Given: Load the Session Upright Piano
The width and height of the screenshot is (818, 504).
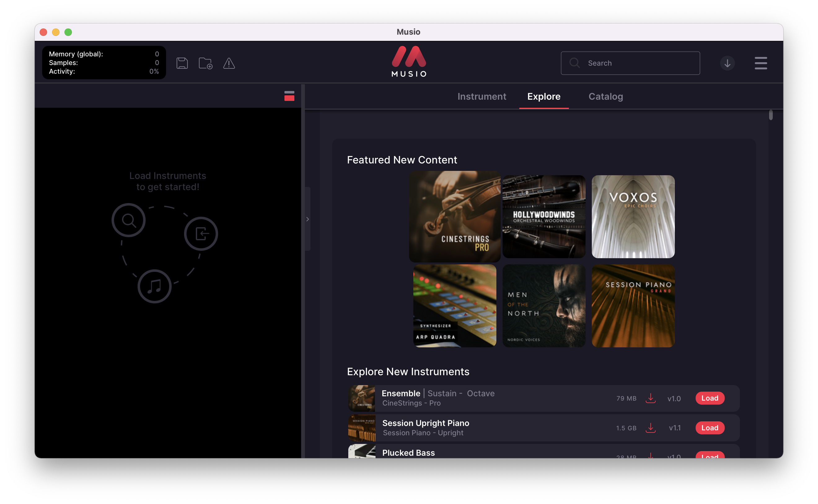Looking at the screenshot, I should coord(710,428).
